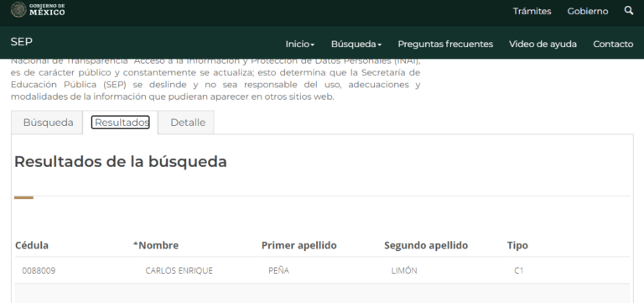The image size is (644, 303).
Task: Open Preguntas frecuentes page
Action: [x=445, y=44]
